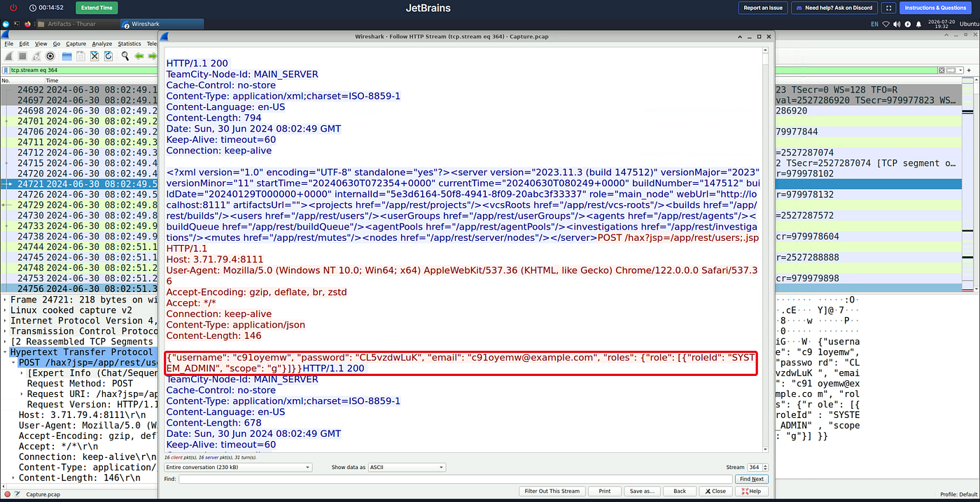This screenshot has width=980, height=502.
Task: Open the Statistics menu
Action: tap(129, 43)
